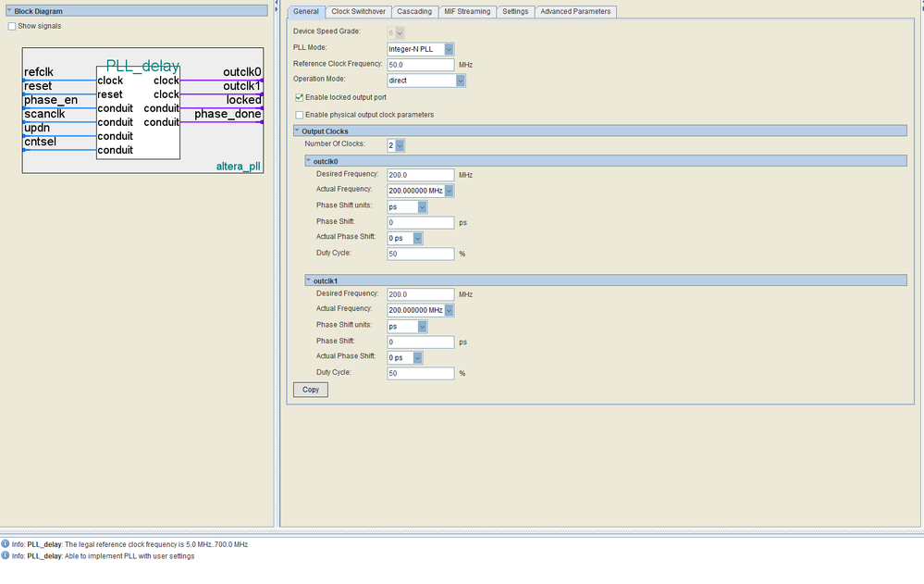This screenshot has width=924, height=584.
Task: Click the info icon beside the legal reference clock message
Action: pyautogui.click(x=6, y=544)
